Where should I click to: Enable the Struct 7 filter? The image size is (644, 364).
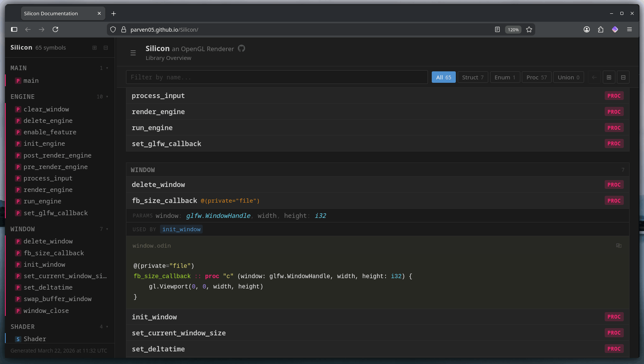(x=473, y=77)
